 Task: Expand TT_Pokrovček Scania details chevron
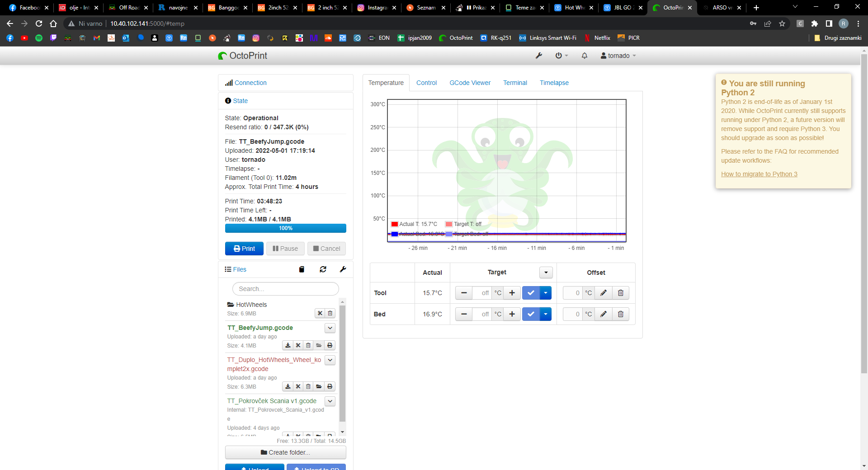click(330, 401)
